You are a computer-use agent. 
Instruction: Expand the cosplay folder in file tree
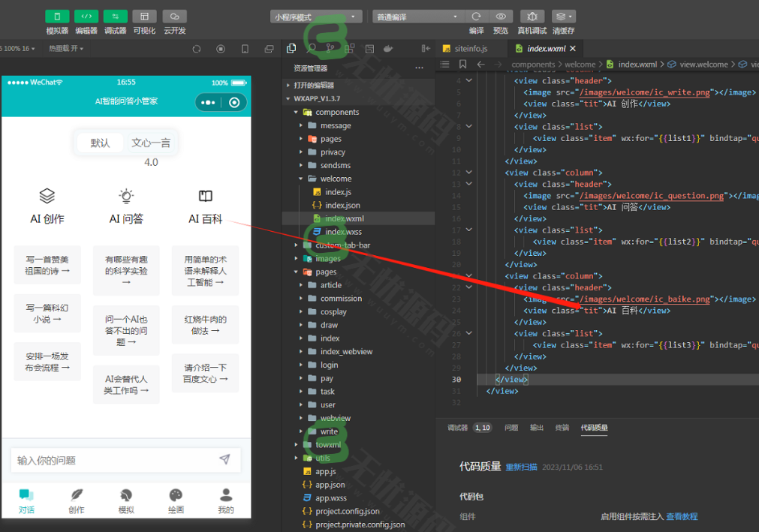(x=333, y=311)
